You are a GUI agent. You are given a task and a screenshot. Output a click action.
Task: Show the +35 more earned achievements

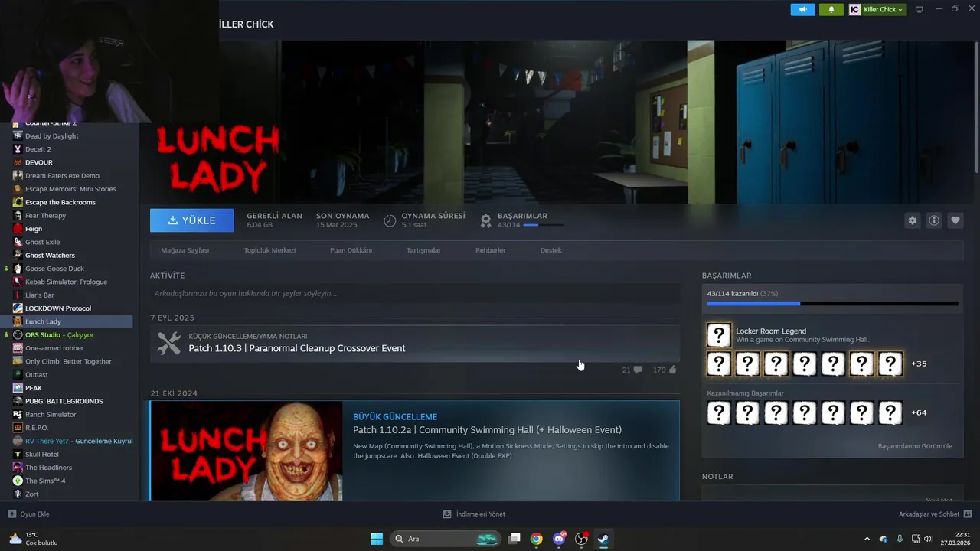point(919,364)
